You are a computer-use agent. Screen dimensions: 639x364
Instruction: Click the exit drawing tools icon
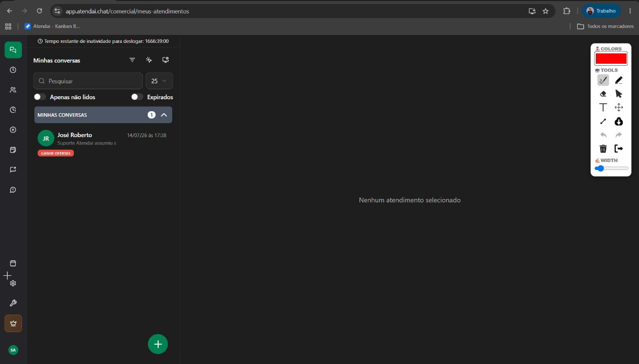[619, 149]
